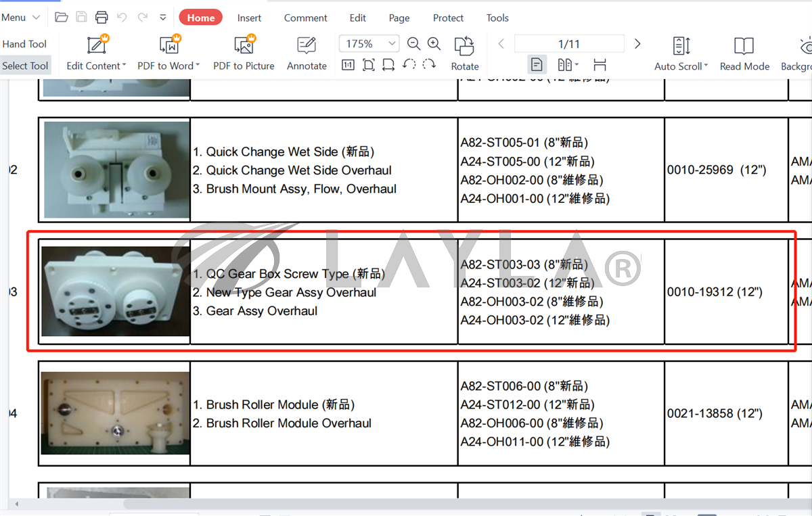This screenshot has height=516, width=812.
Task: Click the Brush Roller Module product photo
Action: pyautogui.click(x=115, y=413)
